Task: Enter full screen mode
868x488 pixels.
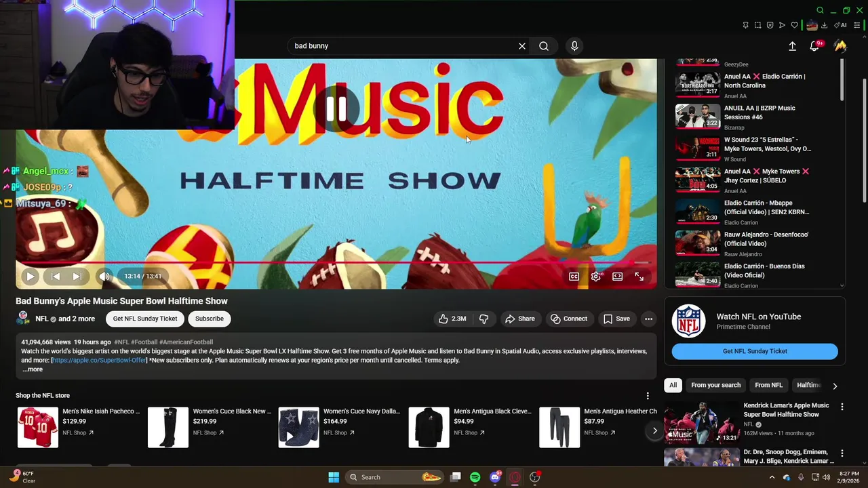Action: point(639,276)
